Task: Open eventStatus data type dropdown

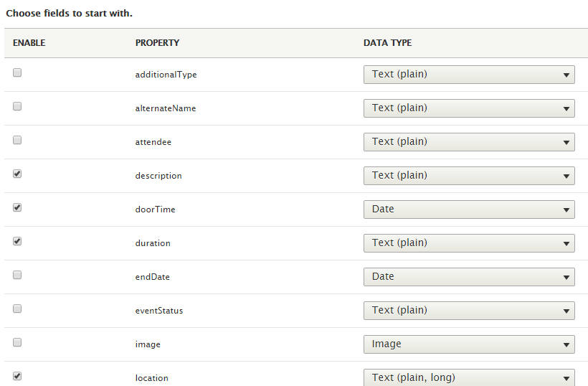Action: point(469,310)
